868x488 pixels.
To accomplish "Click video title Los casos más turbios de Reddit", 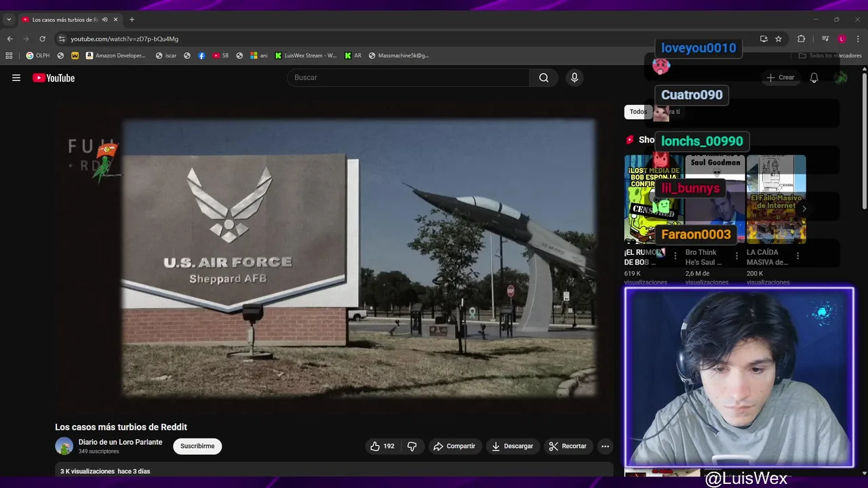I will [121, 427].
